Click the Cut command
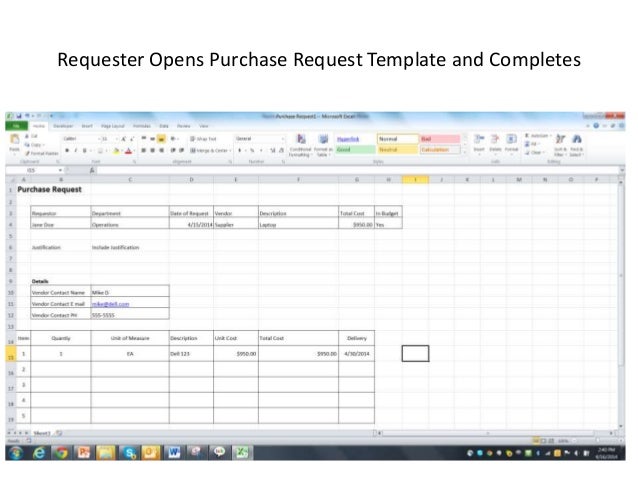This screenshot has width=638, height=479. (31, 136)
